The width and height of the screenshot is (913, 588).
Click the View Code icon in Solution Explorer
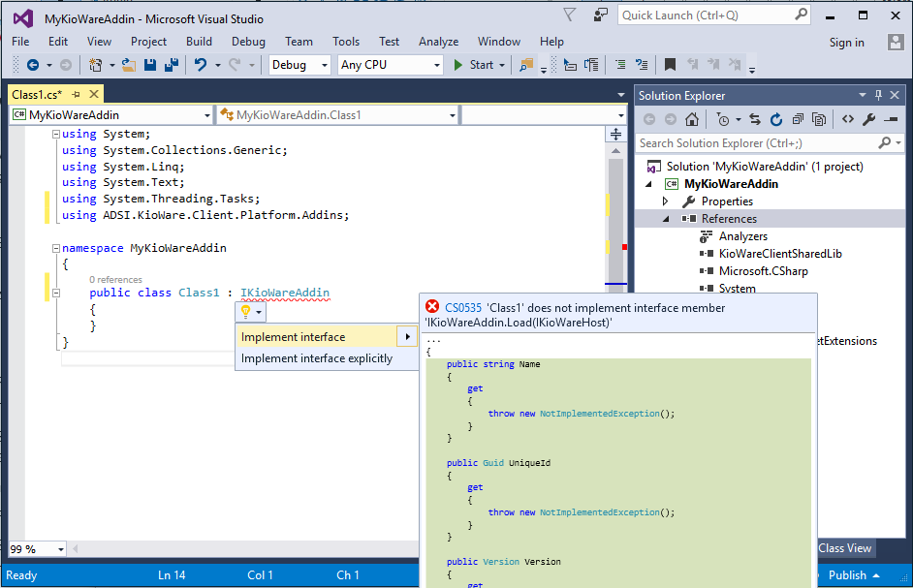pyautogui.click(x=848, y=119)
